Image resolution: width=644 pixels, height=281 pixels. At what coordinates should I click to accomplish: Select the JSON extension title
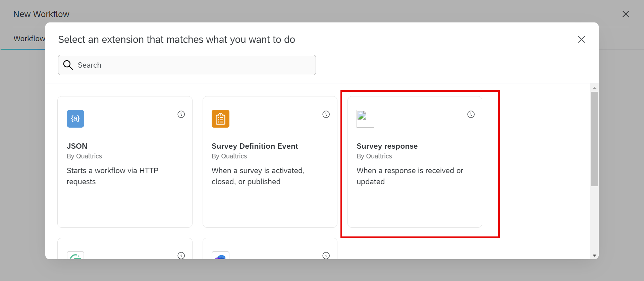coord(77,146)
